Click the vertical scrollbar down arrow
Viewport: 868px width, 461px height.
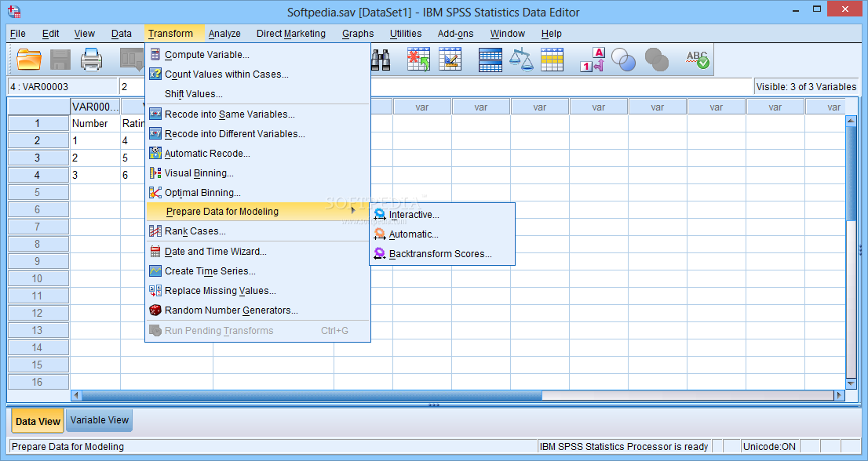pos(851,383)
